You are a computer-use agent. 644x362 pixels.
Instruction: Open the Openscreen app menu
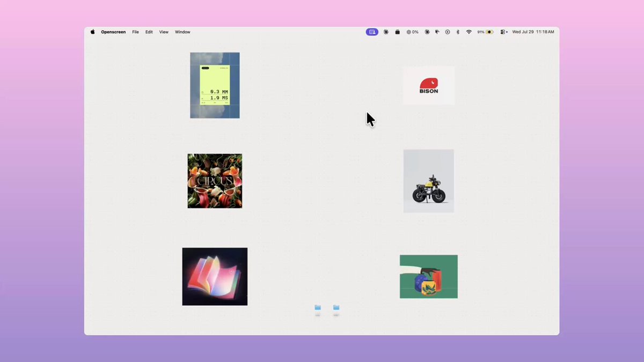113,32
